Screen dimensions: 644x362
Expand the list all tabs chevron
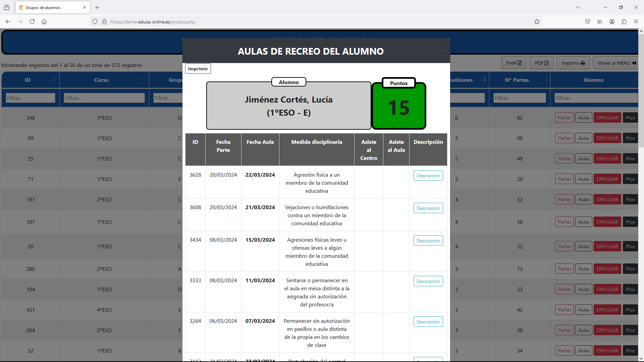click(578, 7)
